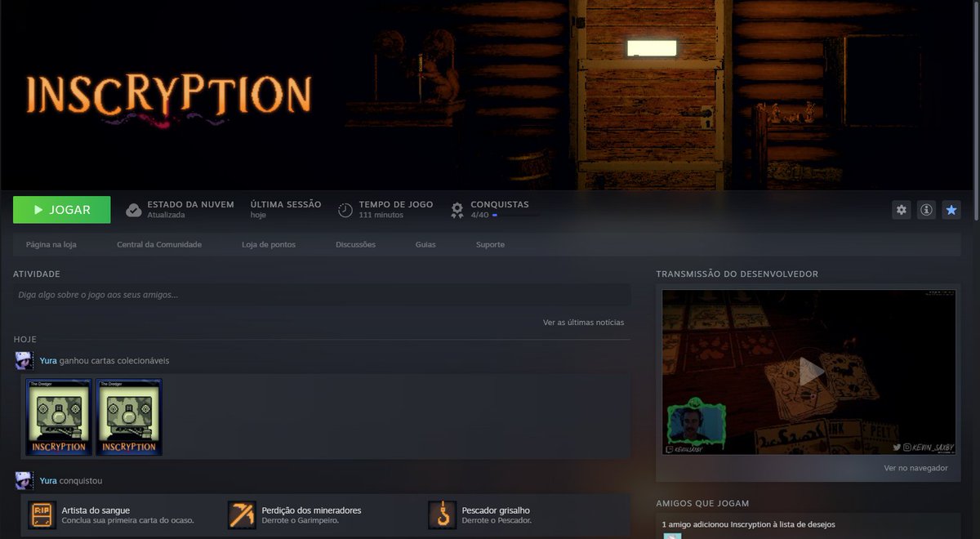Click Yura name in 'conquistou' entry

(48, 481)
